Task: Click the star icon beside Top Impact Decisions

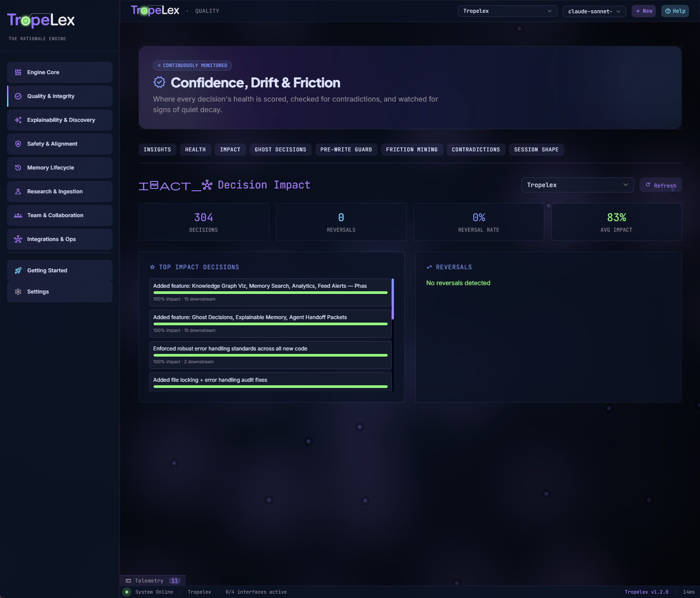Action: point(153,267)
